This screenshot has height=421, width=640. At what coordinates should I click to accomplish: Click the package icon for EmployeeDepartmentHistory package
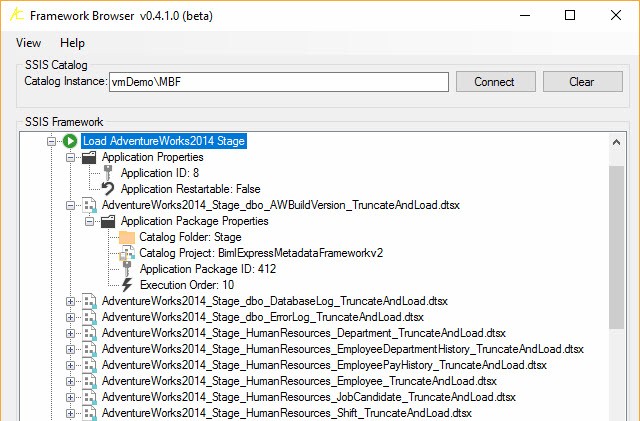(89, 349)
